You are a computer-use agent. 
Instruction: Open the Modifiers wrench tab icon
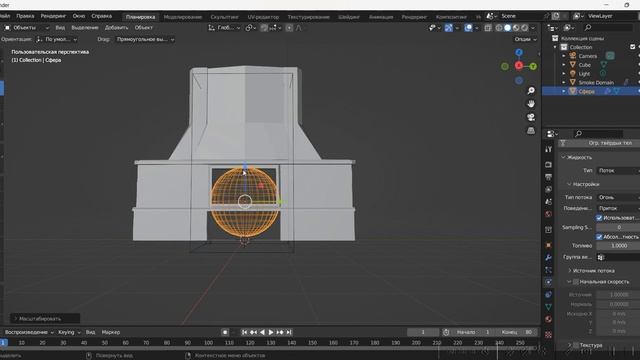click(548, 257)
